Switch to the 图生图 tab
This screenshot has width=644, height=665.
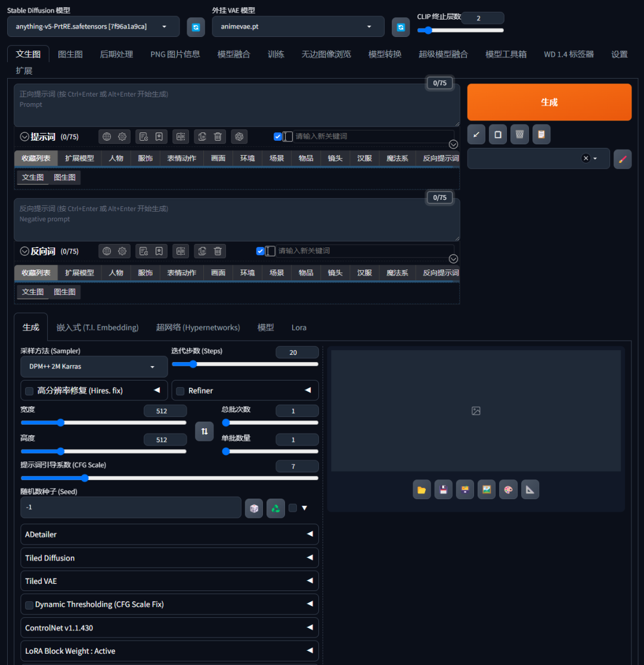70,54
